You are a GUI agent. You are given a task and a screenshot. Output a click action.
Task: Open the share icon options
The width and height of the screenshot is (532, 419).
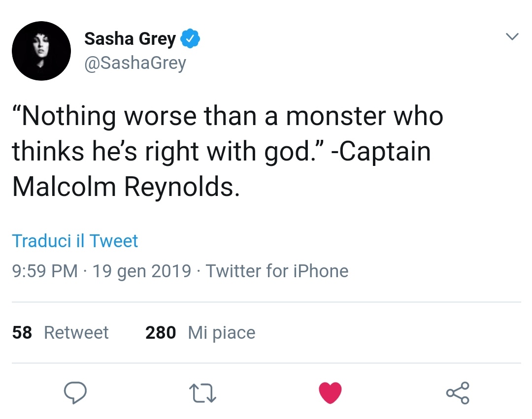click(x=458, y=392)
